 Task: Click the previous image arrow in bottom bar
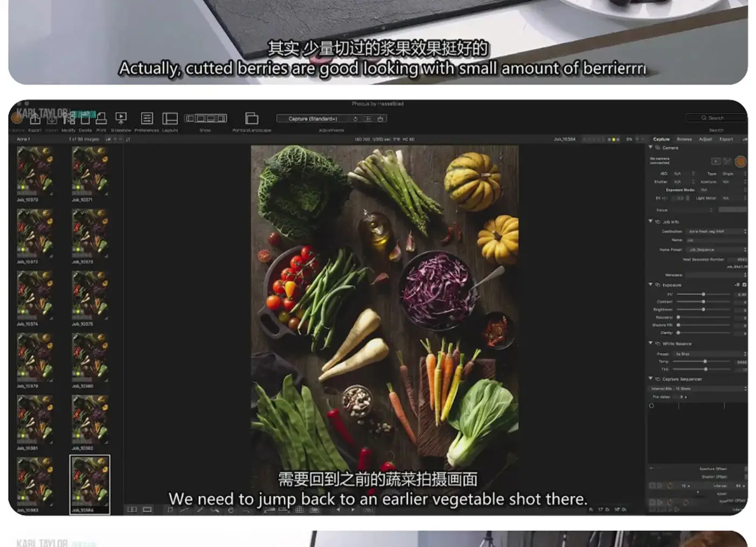point(338,509)
